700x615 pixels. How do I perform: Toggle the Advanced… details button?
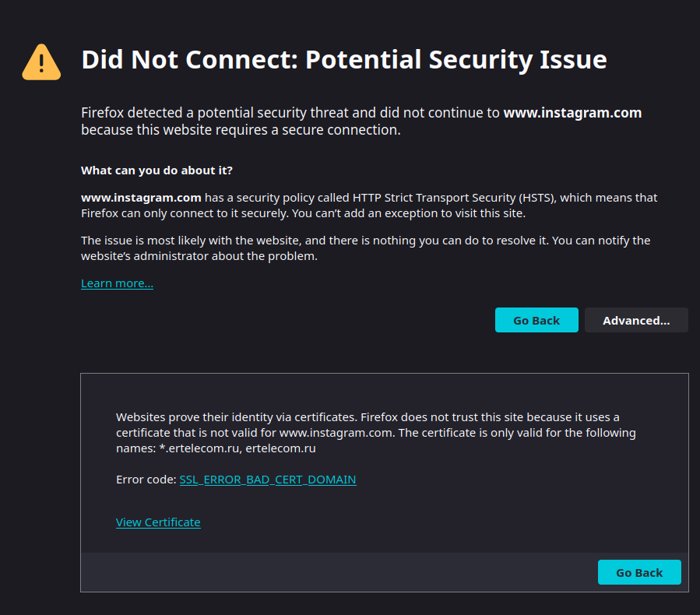click(636, 320)
